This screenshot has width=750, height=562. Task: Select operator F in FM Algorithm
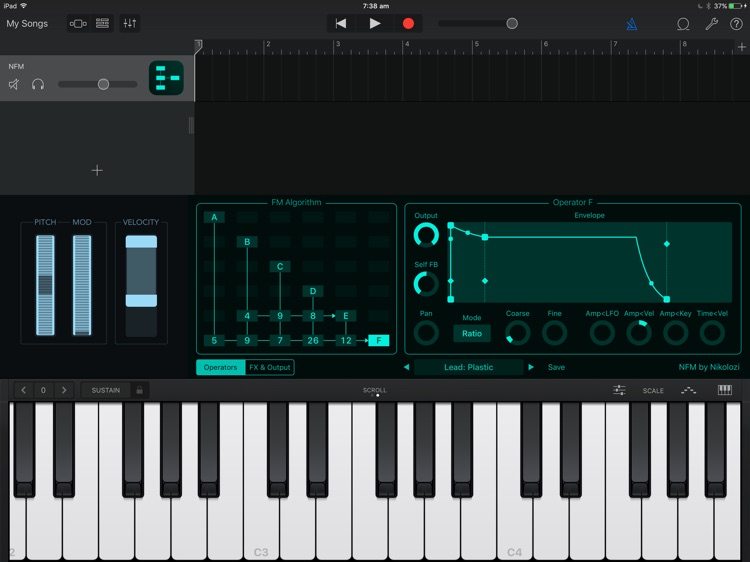tap(379, 341)
